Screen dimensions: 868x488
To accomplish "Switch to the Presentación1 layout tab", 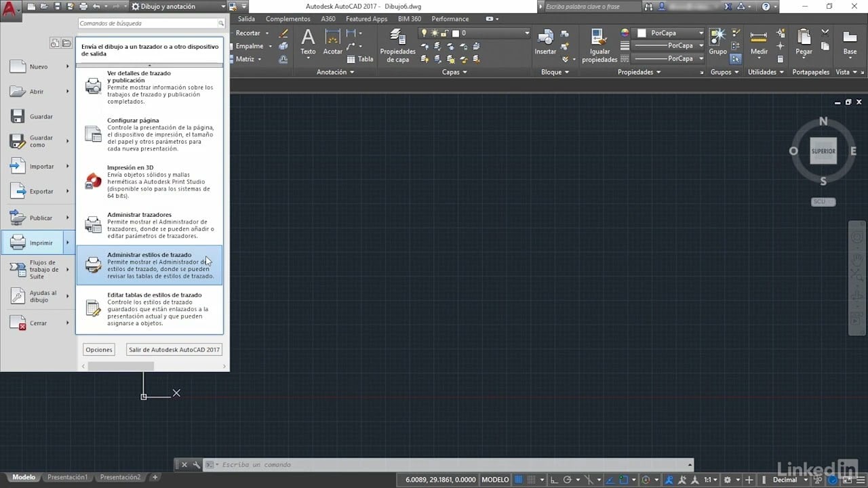I will point(67,476).
